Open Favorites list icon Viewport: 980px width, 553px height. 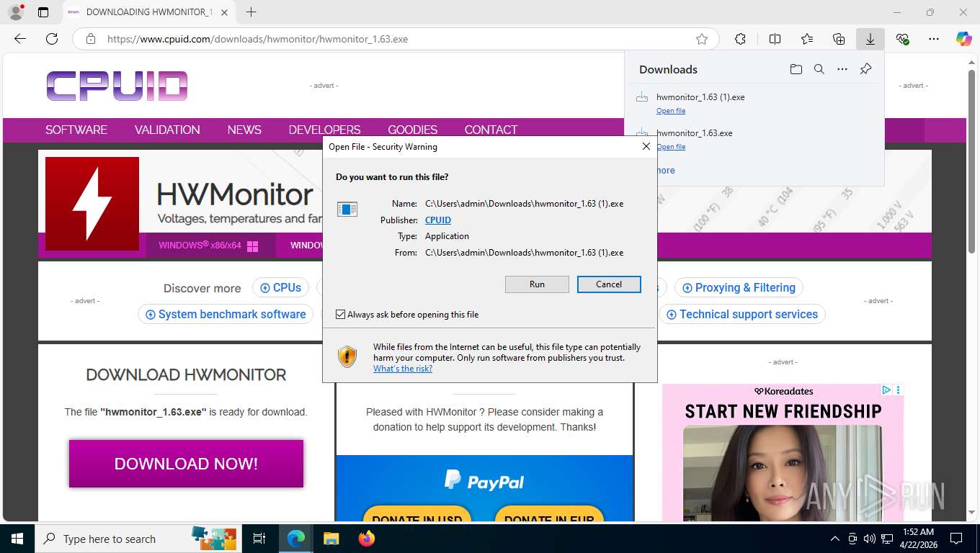pyautogui.click(x=807, y=39)
